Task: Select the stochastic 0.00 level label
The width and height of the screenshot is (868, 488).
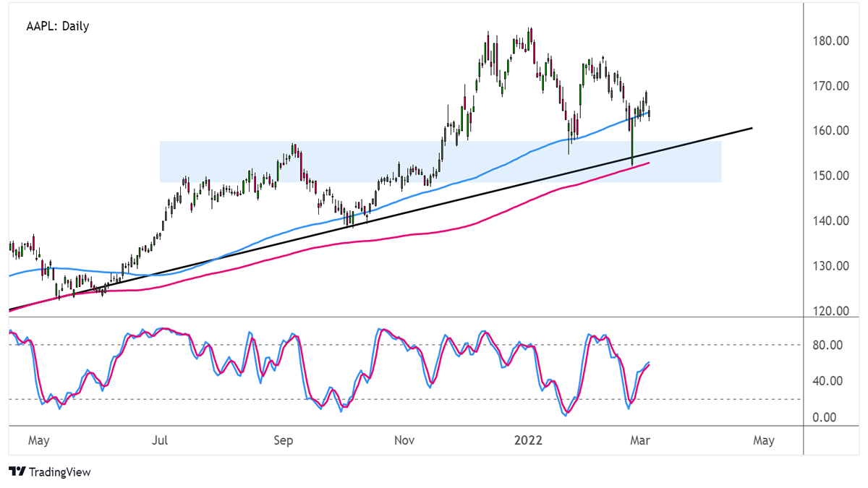Action: click(825, 418)
